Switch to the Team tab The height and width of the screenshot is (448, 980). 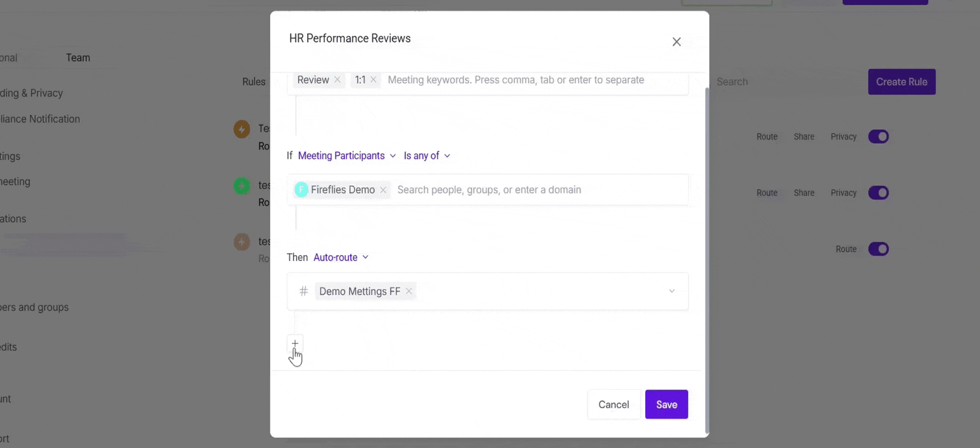point(78,58)
